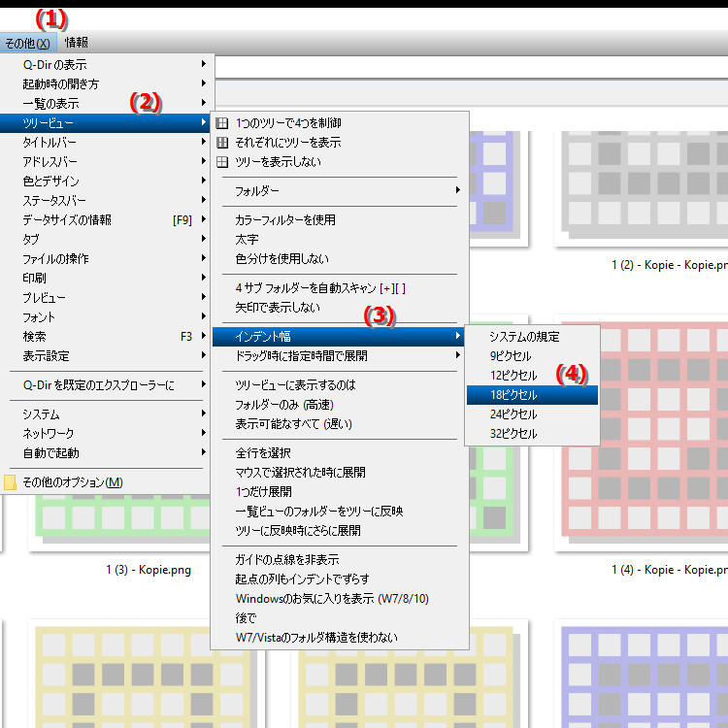728x728 pixels.
Task: Click the 1つのツリーで4つを制御 icon
Action: click(x=222, y=123)
